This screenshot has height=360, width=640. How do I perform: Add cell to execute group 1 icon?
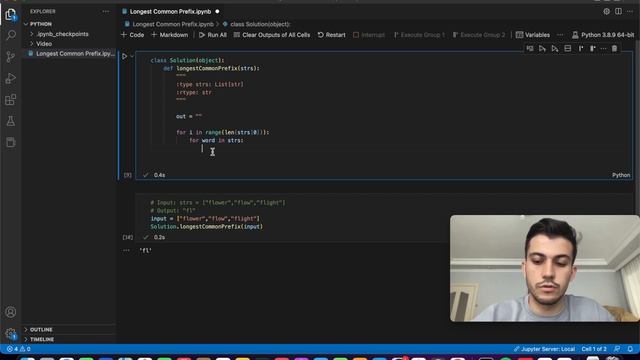(x=580, y=49)
